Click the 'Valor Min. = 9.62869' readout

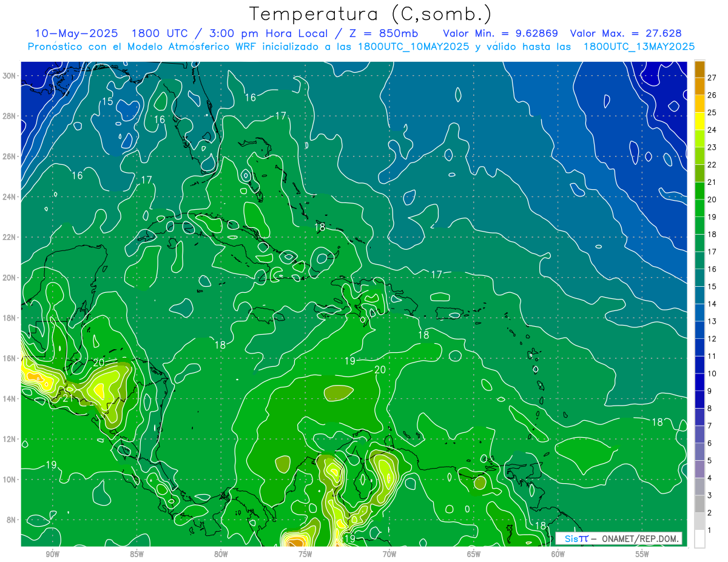500,33
